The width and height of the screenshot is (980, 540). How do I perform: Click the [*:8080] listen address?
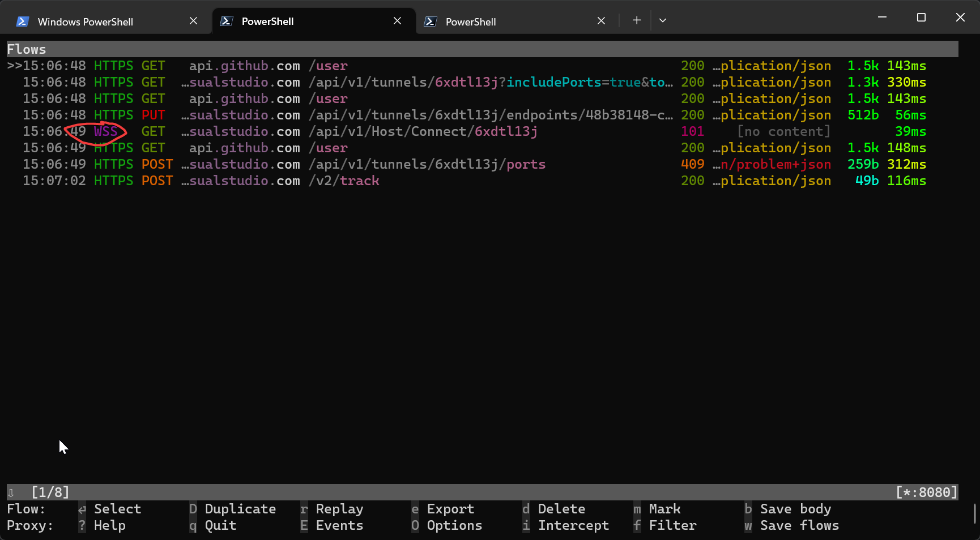coord(926,492)
